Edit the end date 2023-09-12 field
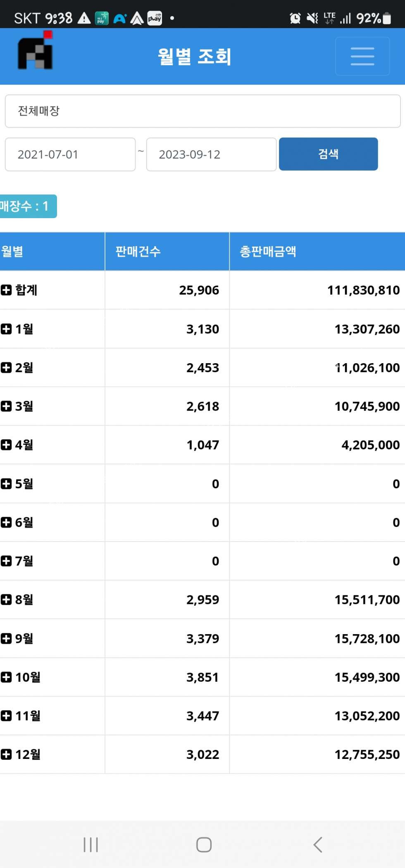The width and height of the screenshot is (405, 868). tap(211, 155)
